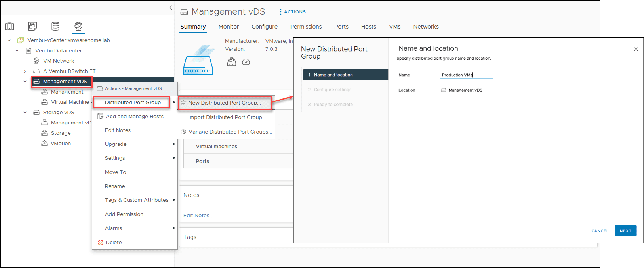Click the port group Name input field
The width and height of the screenshot is (644, 268).
pyautogui.click(x=467, y=75)
